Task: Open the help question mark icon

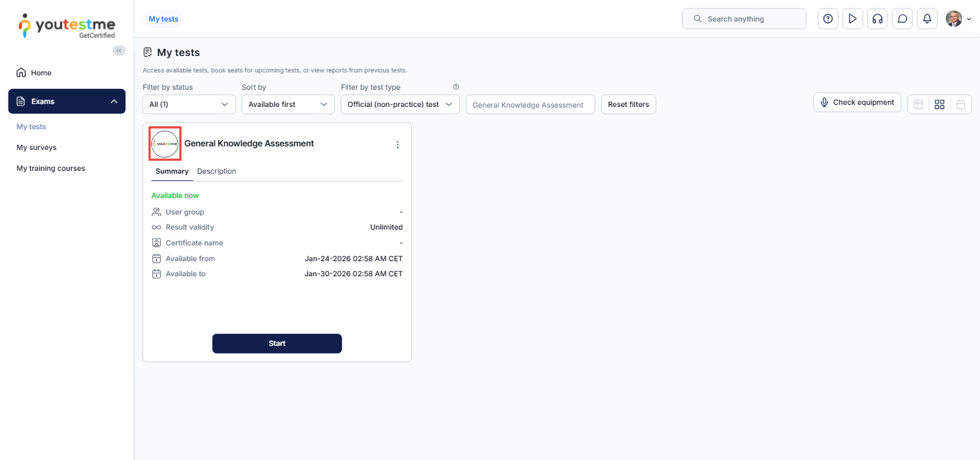Action: 828,19
